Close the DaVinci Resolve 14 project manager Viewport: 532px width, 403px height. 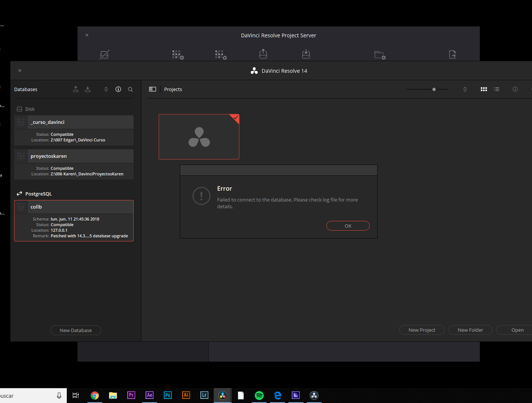pyautogui.click(x=20, y=71)
